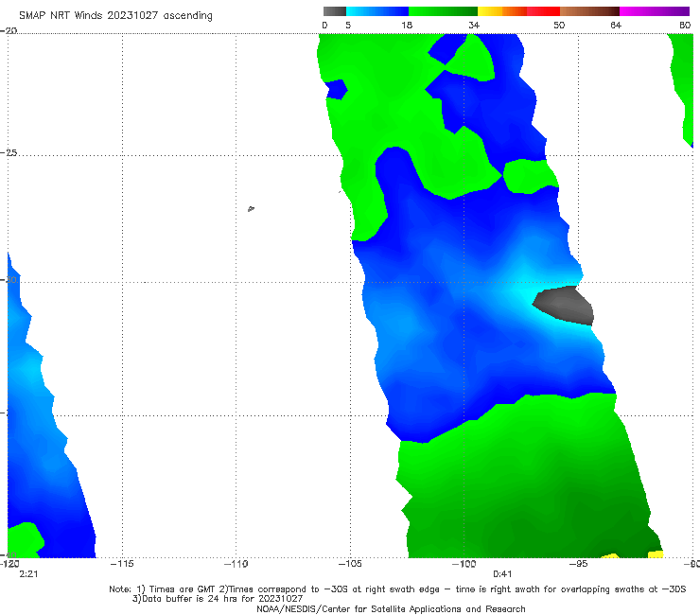
Task: Click the Data buffer is 24 hrs note
Action: click(218, 599)
